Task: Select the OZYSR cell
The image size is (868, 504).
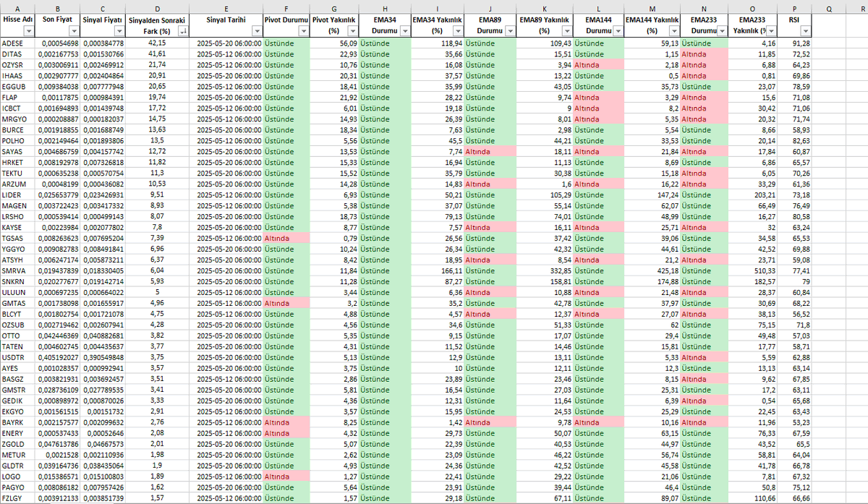Action: 17,65
